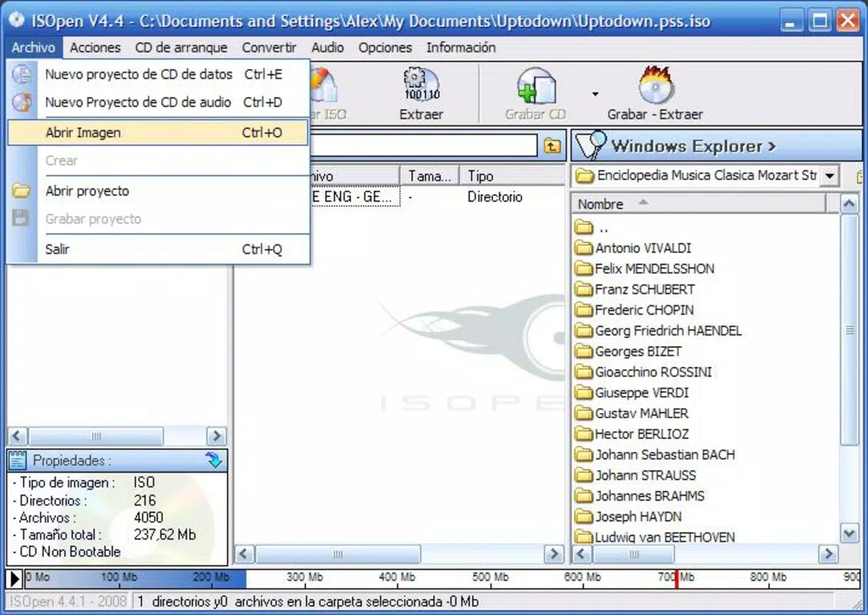Click the path input field
Viewport: 868px width, 615px height.
coord(423,146)
